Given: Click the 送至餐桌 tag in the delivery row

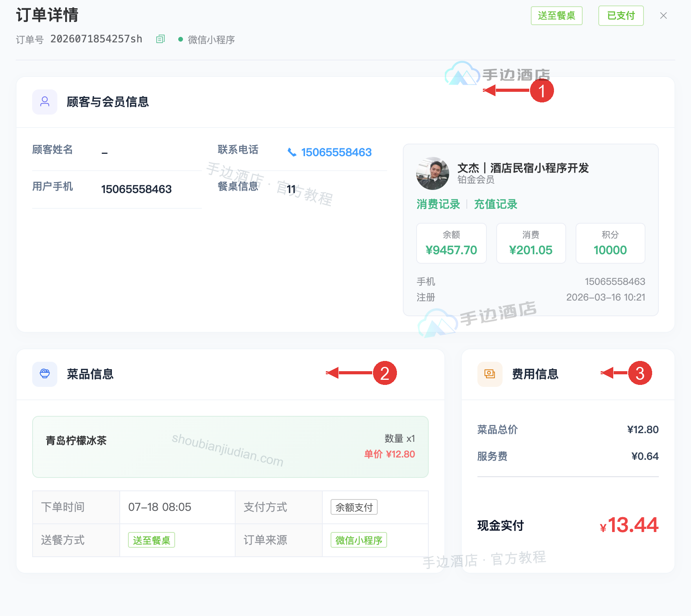Looking at the screenshot, I should tap(151, 540).
